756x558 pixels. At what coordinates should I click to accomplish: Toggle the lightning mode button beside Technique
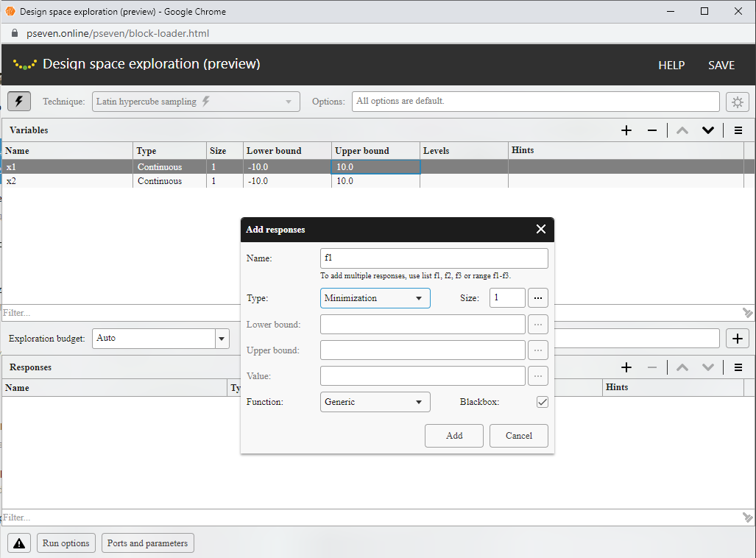point(19,102)
